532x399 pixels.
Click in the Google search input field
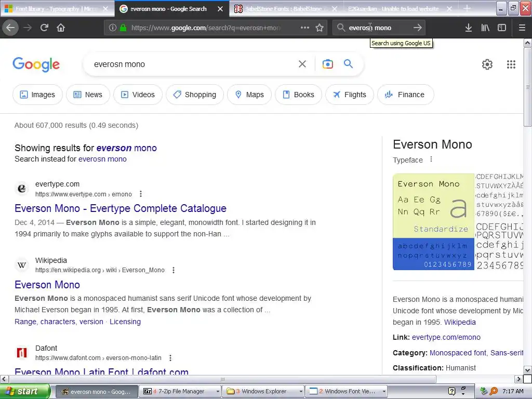(x=193, y=64)
